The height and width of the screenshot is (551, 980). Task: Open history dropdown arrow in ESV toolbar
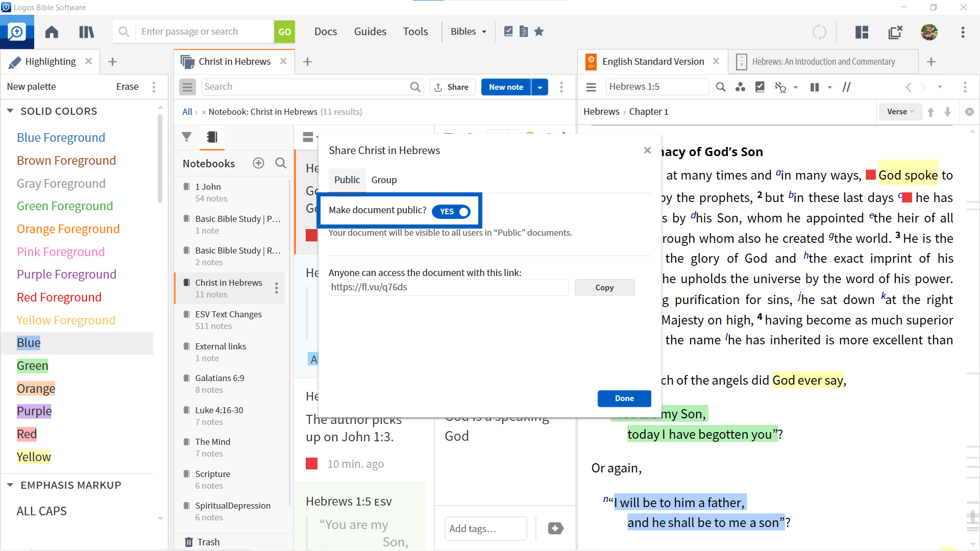tap(940, 87)
